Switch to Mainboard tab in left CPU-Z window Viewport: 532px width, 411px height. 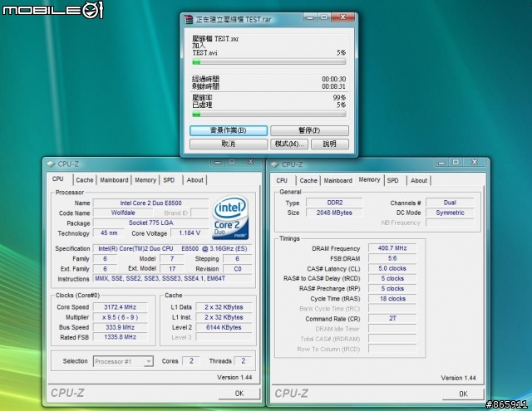pyautogui.click(x=114, y=180)
